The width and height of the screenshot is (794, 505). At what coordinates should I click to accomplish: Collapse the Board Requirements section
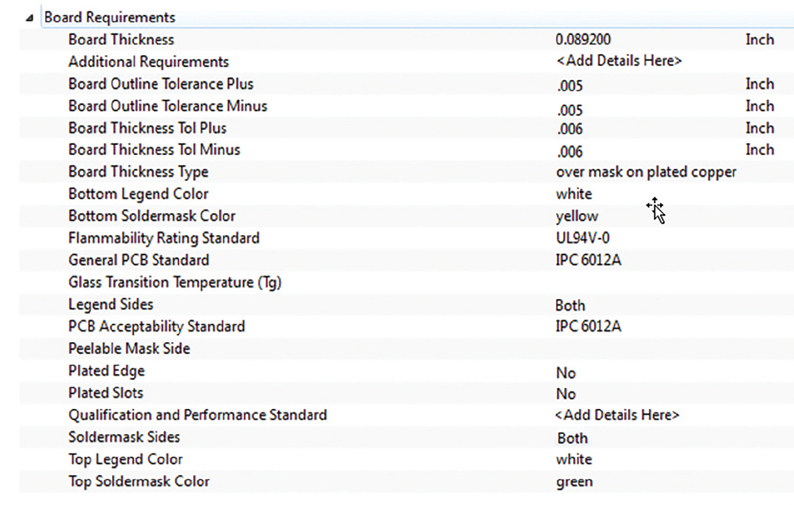click(x=30, y=18)
